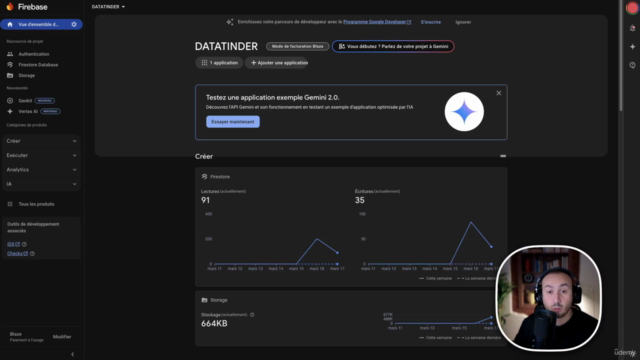This screenshot has height=360, width=640.
Task: Expand the Créer category
Action: point(41,141)
